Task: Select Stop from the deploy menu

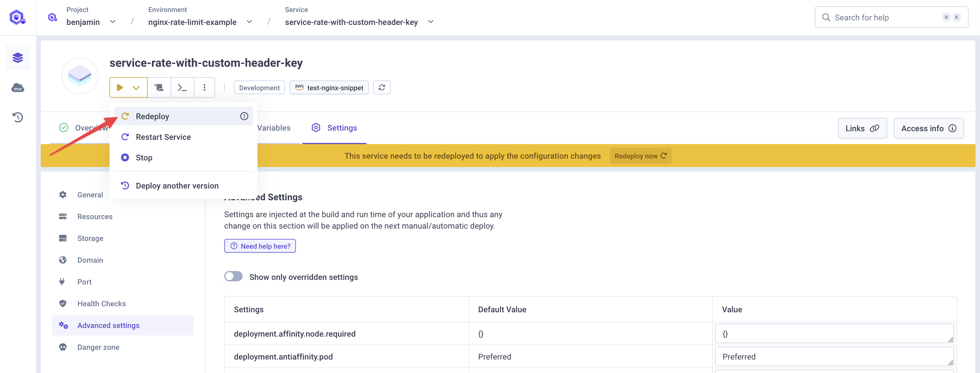Action: pyautogui.click(x=143, y=157)
